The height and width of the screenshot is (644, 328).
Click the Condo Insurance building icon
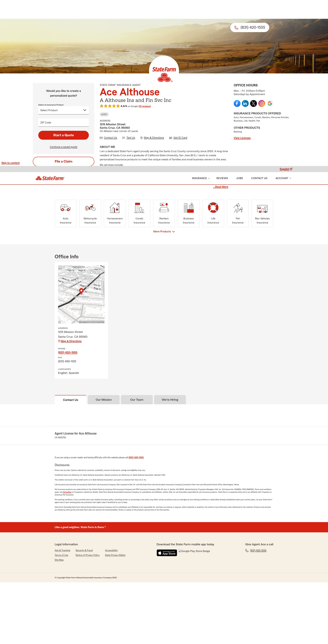(139, 208)
